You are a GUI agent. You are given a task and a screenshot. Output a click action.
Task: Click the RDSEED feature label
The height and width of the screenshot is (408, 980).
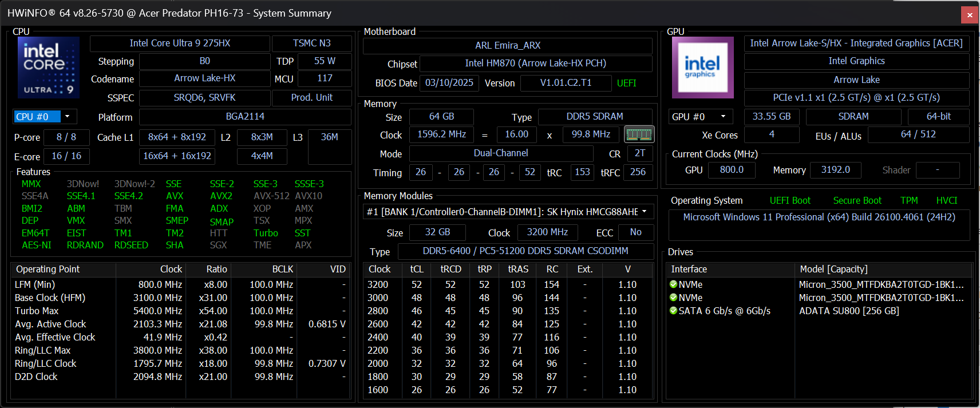pos(131,245)
